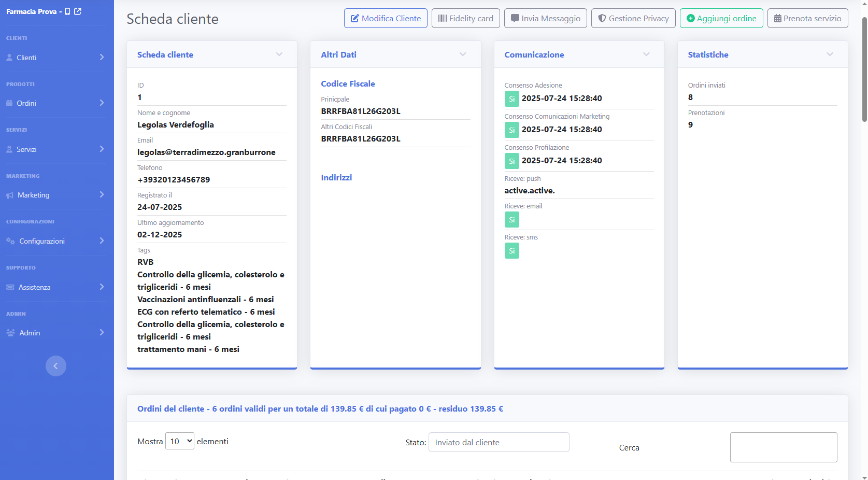Click the Modifica Cliente button
The width and height of the screenshot is (868, 480).
tap(386, 18)
